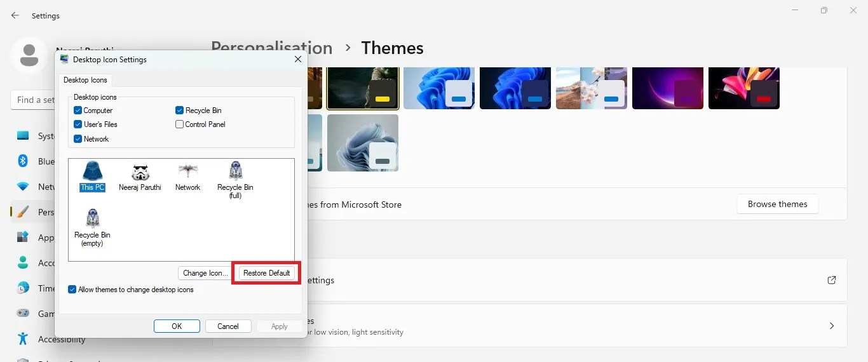The height and width of the screenshot is (362, 868).
Task: Click the Apply button
Action: (x=280, y=326)
